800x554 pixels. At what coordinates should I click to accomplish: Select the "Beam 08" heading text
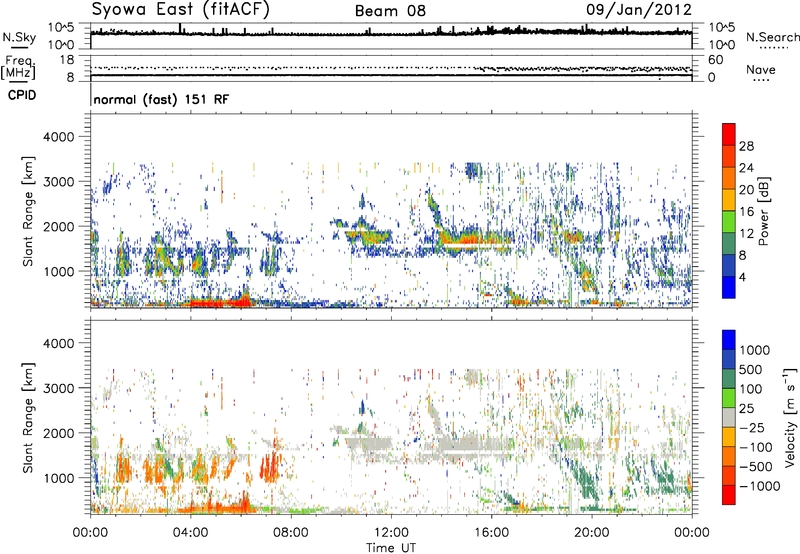click(x=390, y=11)
